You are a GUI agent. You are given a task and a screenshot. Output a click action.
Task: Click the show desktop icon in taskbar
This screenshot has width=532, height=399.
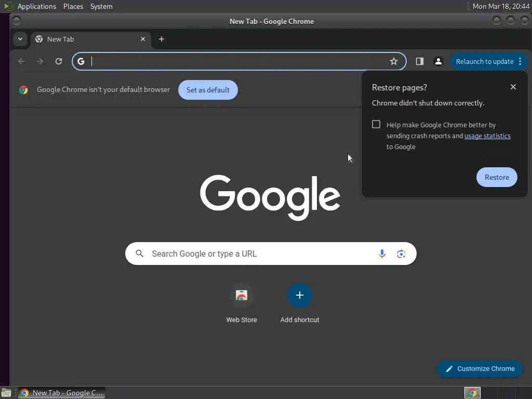pos(6,393)
